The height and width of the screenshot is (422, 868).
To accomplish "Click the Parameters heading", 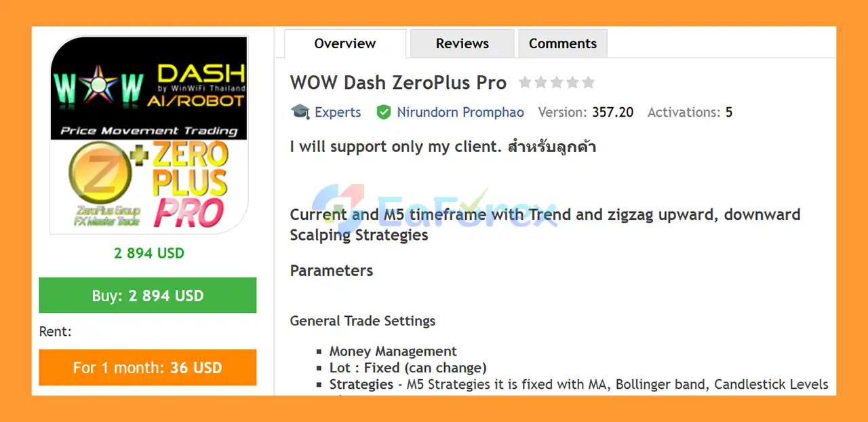I will pyautogui.click(x=332, y=271).
